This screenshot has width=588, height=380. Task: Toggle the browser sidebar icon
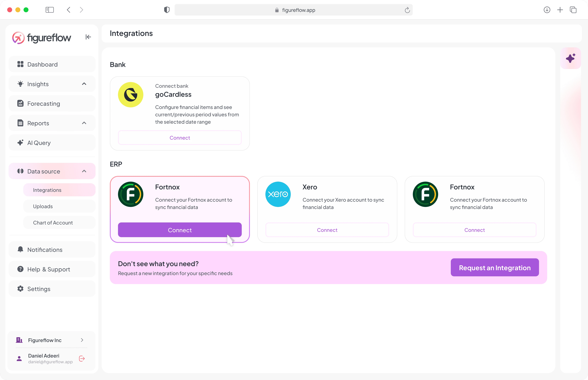point(50,10)
